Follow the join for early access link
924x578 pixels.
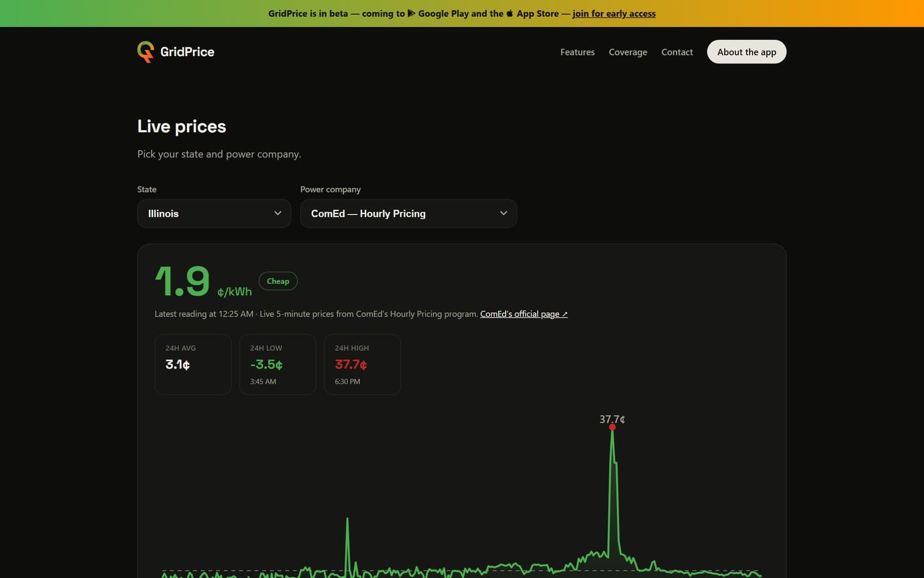[614, 13]
